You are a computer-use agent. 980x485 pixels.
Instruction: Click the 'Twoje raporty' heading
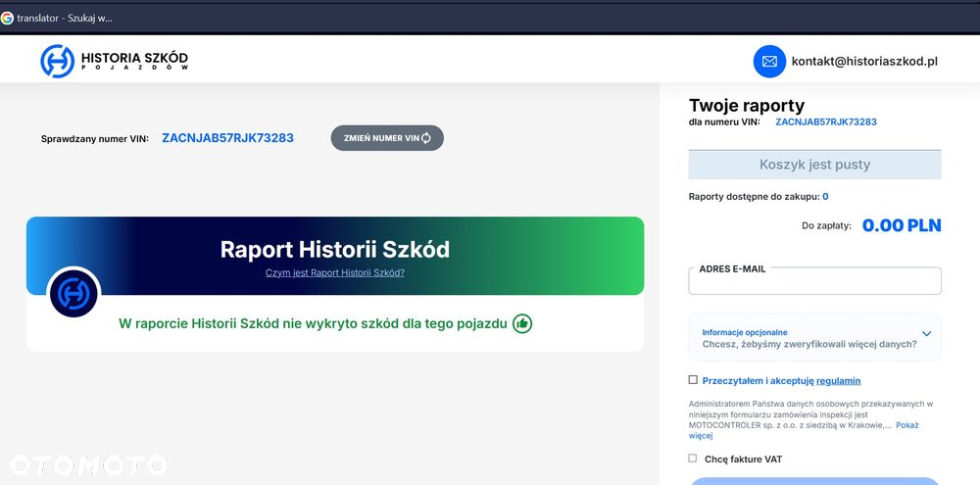click(x=747, y=105)
